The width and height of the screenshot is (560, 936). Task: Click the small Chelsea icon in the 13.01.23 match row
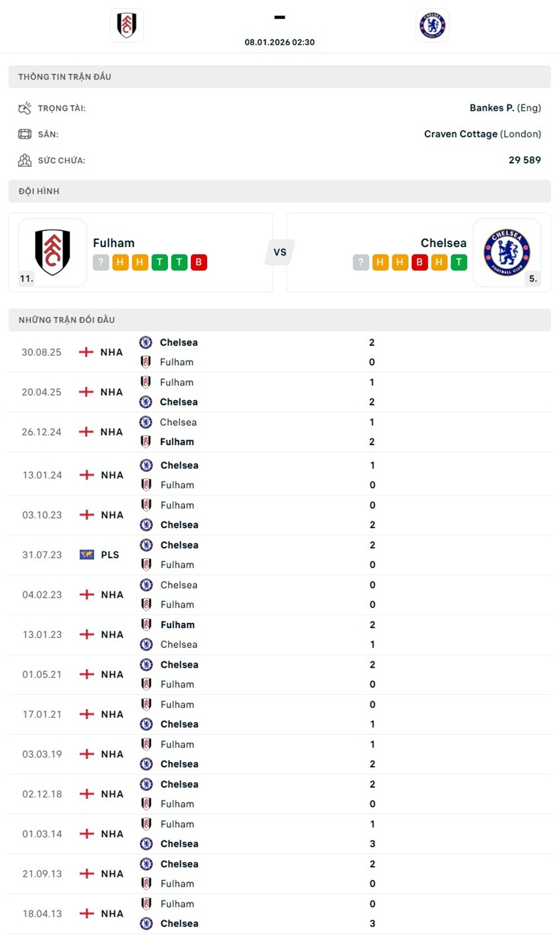point(146,645)
